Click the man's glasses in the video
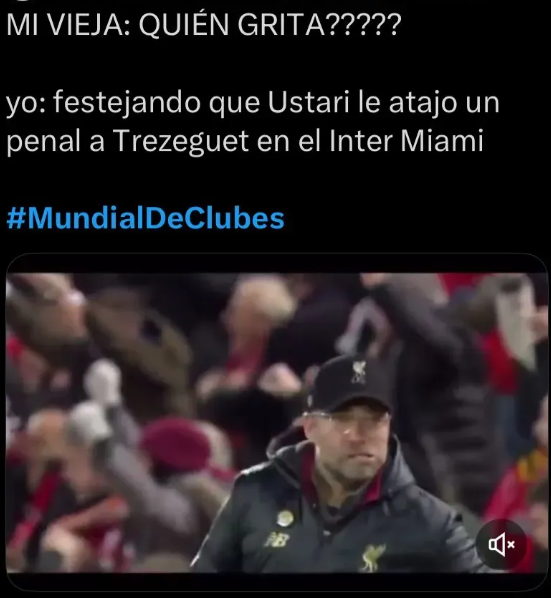Screen dimensions: 551x598 (345, 421)
